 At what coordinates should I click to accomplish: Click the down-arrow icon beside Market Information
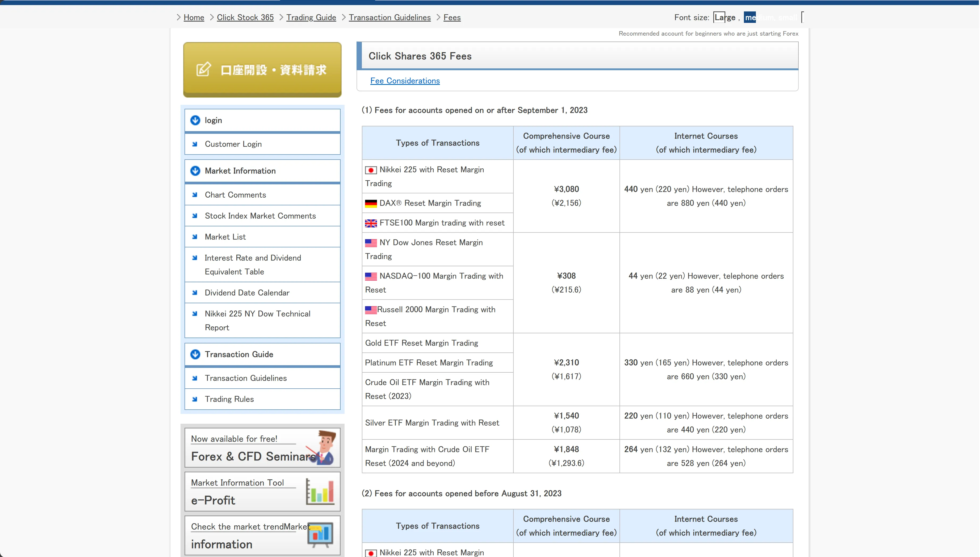coord(195,171)
